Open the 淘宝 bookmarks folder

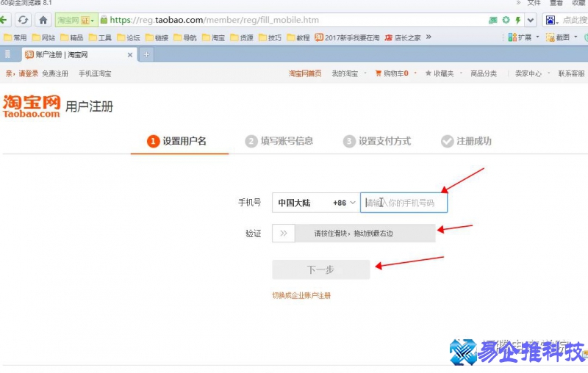(x=213, y=37)
